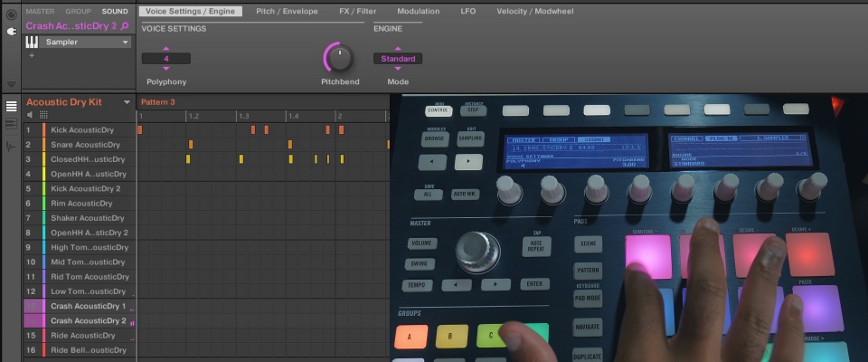The height and width of the screenshot is (362, 868).
Task: Select the Ride Bell..ousticDry sound
Action: (88, 350)
